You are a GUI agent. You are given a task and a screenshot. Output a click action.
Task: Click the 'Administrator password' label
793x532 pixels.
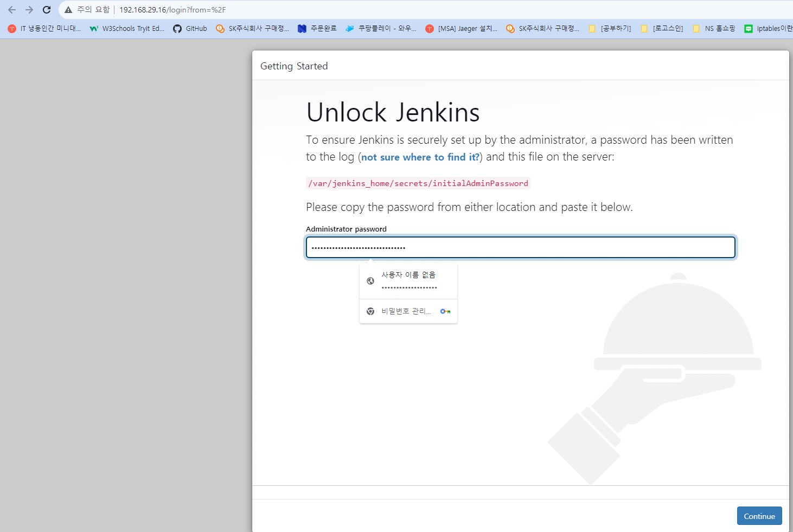(x=346, y=229)
